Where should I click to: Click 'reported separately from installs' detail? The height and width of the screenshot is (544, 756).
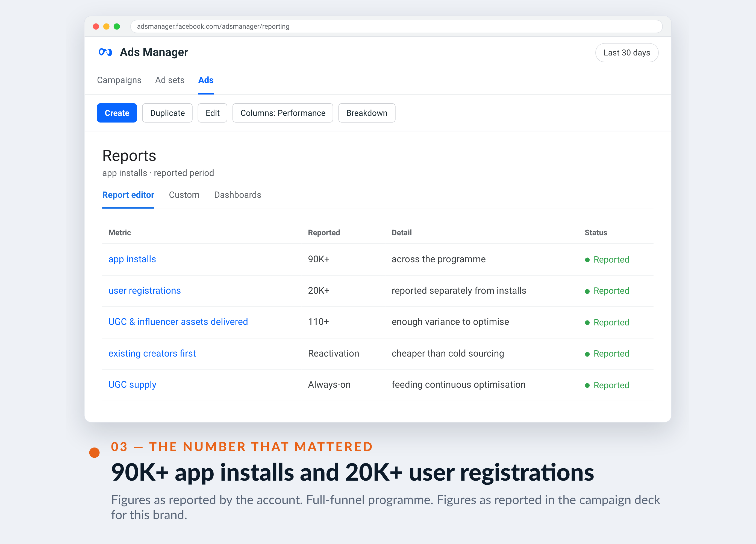click(459, 291)
